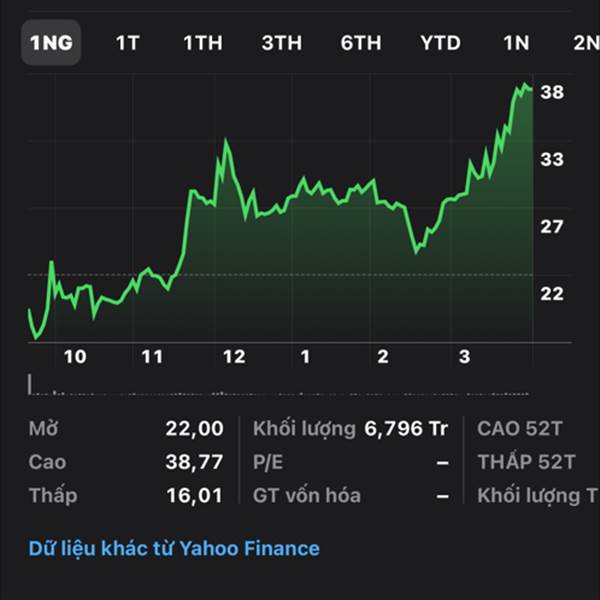Tap the CAO 52T stat label
The image size is (600, 600).
click(x=520, y=429)
